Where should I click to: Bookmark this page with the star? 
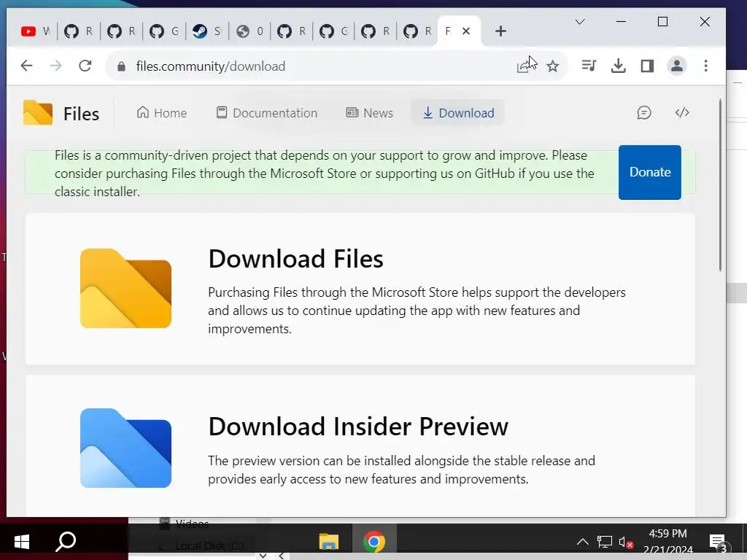click(x=553, y=66)
